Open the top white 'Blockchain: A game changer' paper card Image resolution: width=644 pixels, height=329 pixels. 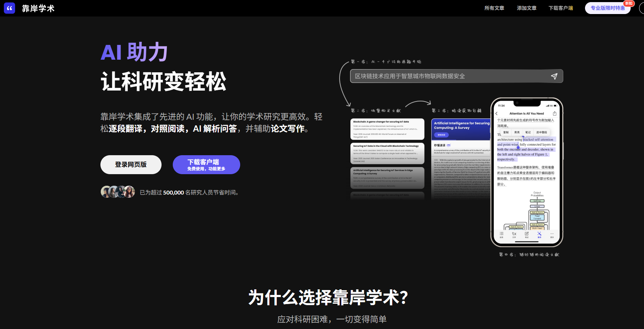[x=387, y=129]
